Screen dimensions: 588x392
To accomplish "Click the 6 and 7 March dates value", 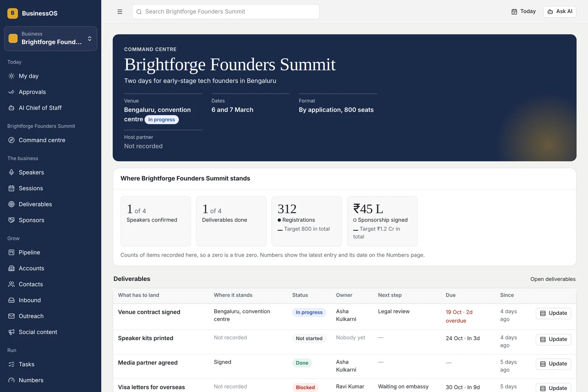I will pos(232,110).
